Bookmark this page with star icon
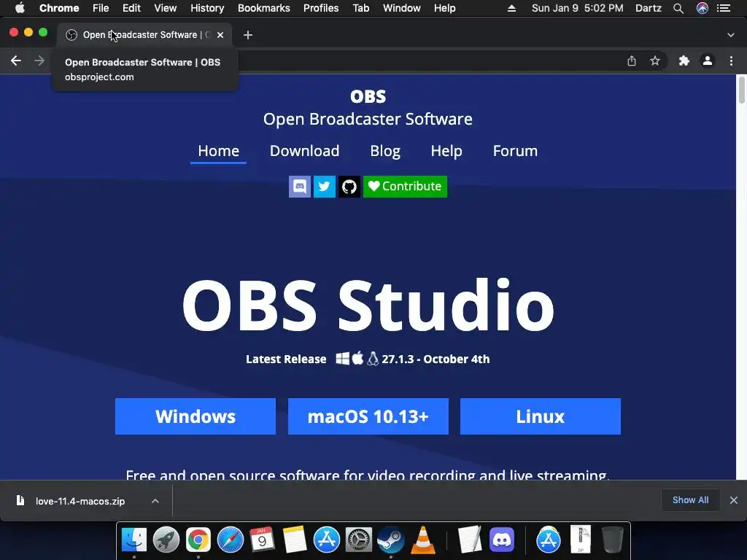This screenshot has height=560, width=747. [x=655, y=61]
